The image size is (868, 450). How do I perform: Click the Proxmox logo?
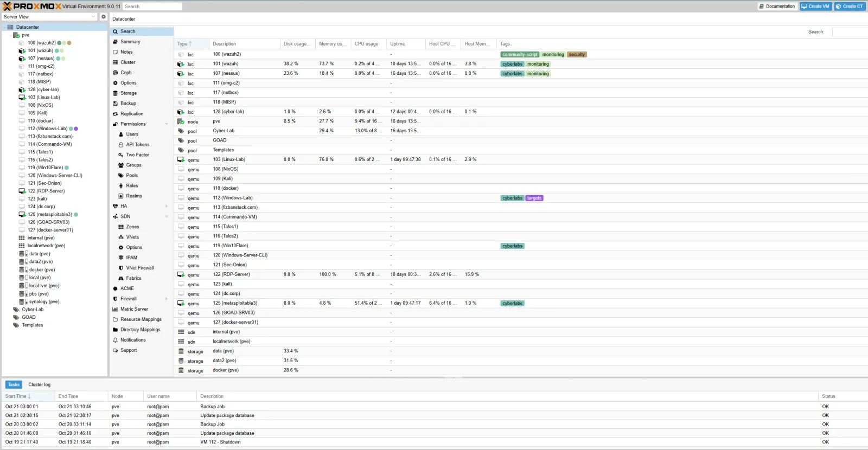(x=31, y=6)
